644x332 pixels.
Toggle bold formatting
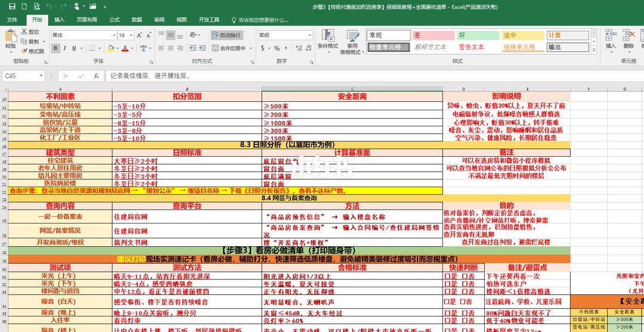coord(55,48)
